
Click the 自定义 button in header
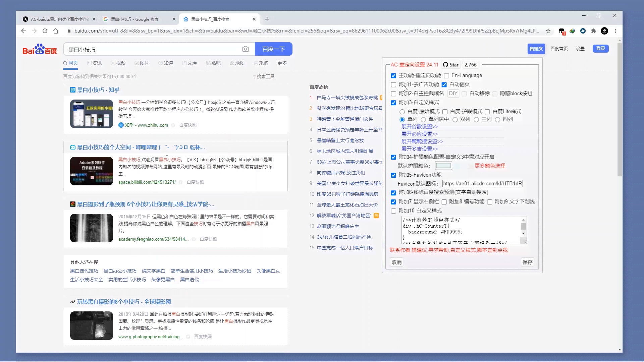pyautogui.click(x=536, y=49)
